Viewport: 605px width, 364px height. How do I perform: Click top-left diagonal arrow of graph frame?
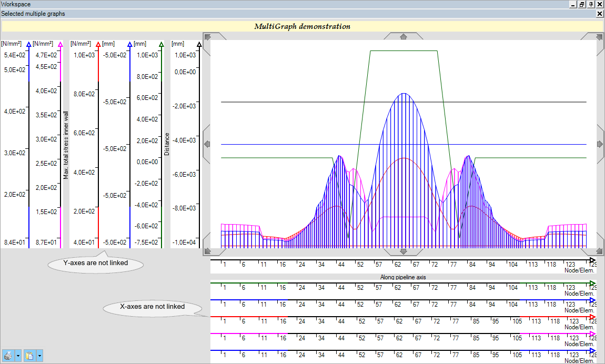(208, 37)
